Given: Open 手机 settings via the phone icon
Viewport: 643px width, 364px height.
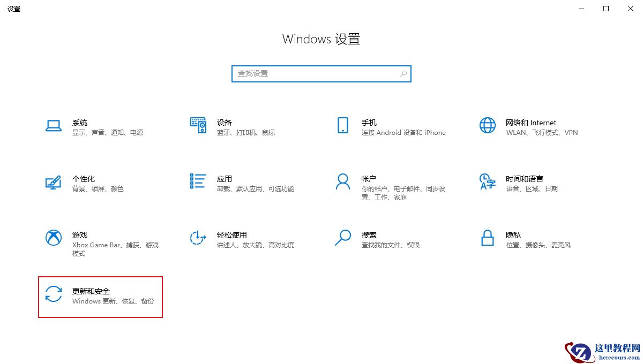Looking at the screenshot, I should (x=342, y=126).
